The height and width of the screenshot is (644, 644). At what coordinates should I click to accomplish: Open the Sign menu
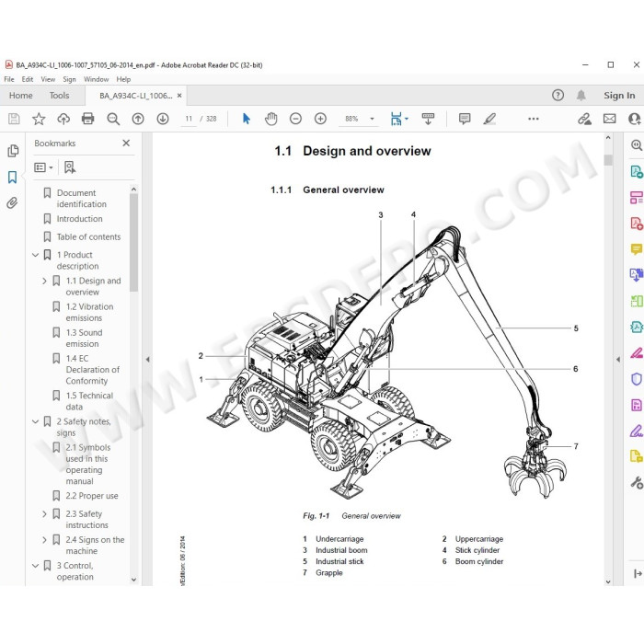(x=69, y=79)
